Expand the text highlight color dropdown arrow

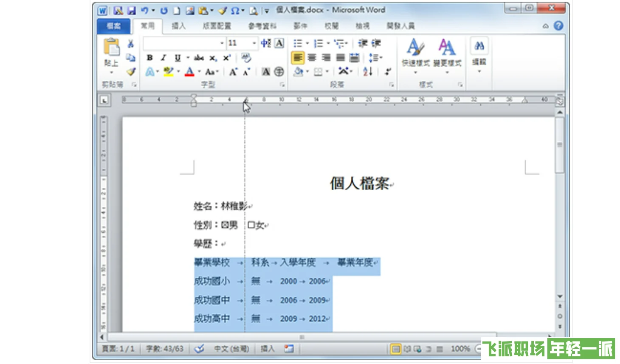(178, 72)
